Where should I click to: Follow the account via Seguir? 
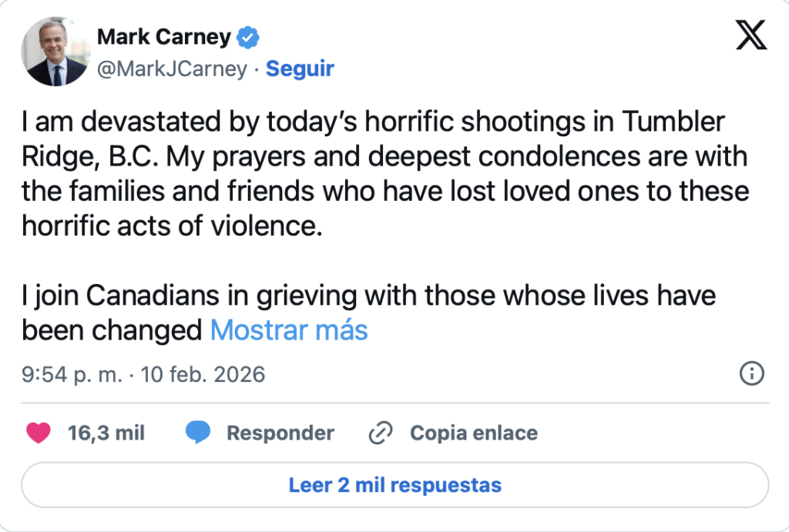[300, 69]
